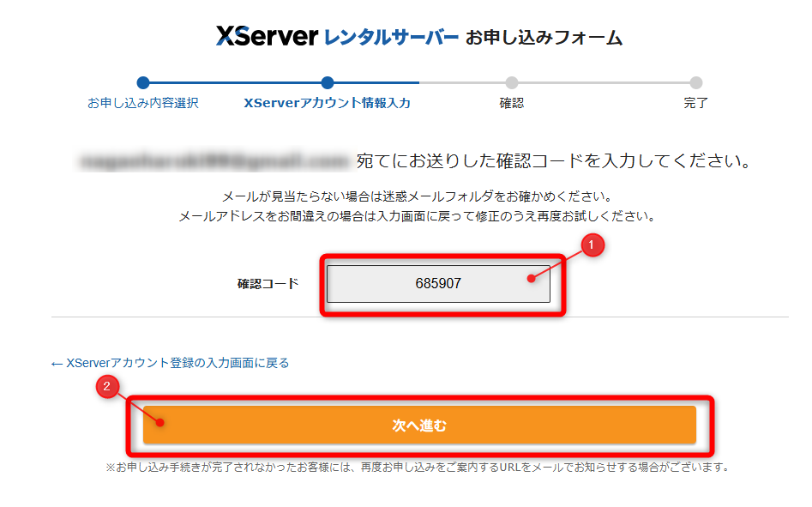Click the 迷惑メールフォルダ notice line
Screen dimensions: 812x507
click(418, 196)
